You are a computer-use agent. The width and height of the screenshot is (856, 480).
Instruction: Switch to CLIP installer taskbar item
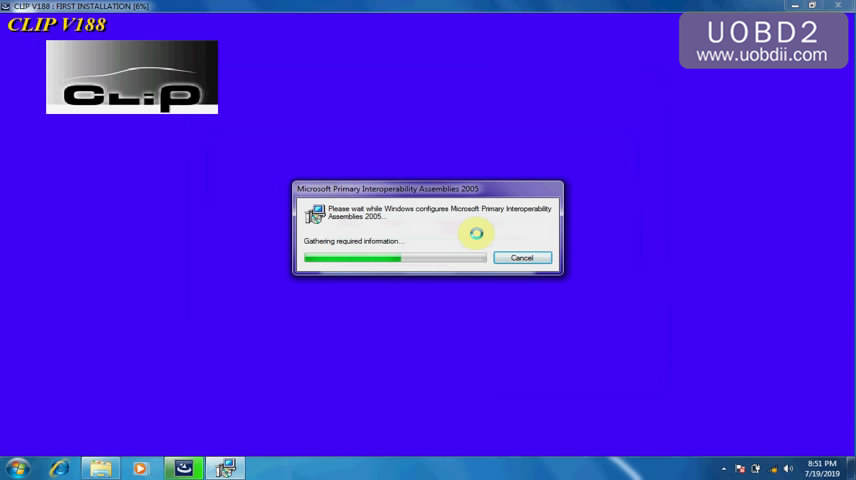point(184,467)
